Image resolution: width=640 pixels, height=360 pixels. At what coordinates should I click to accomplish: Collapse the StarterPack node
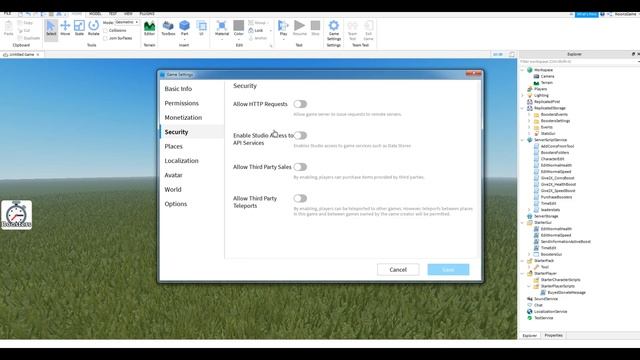click(522, 261)
